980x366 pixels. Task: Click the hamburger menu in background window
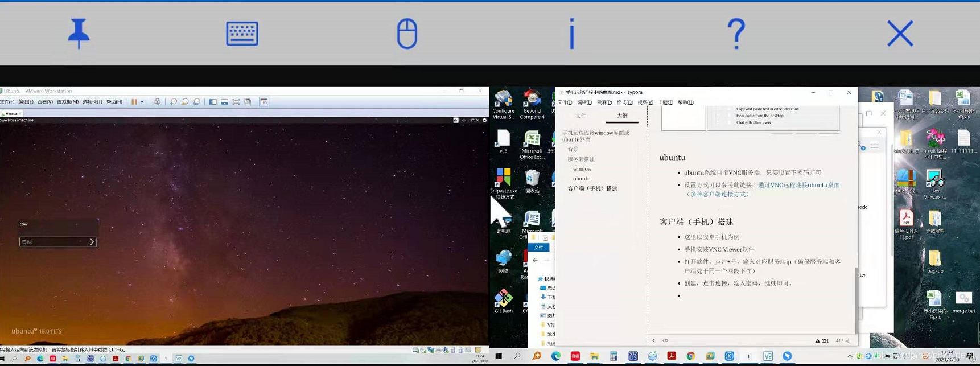point(875,145)
